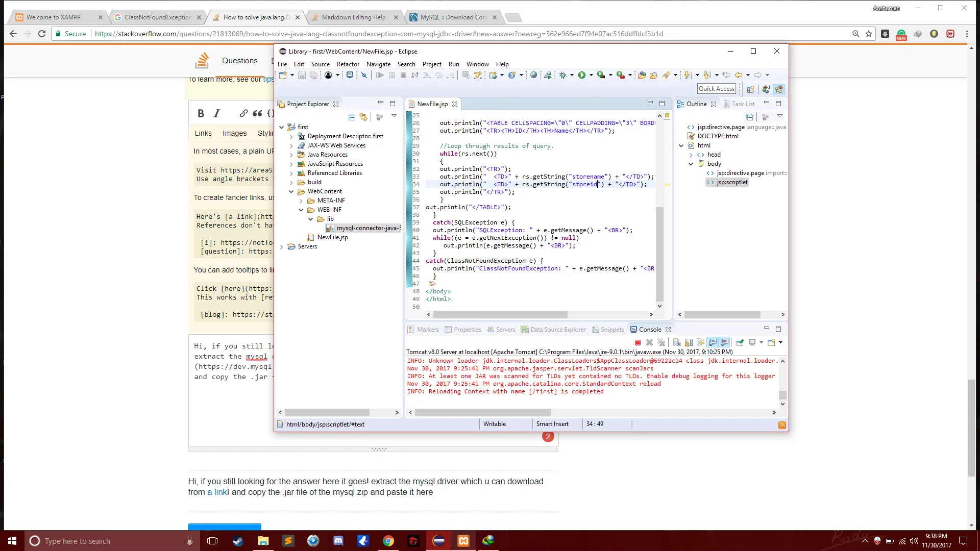Toggle Scroll Lock in Console toolbar
This screenshot has height=551, width=980.
(689, 342)
